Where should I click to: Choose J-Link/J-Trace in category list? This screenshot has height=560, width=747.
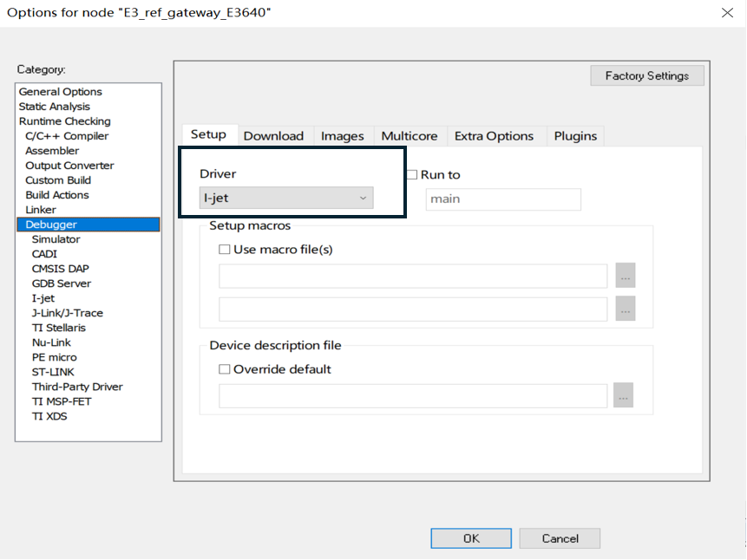[x=67, y=313]
